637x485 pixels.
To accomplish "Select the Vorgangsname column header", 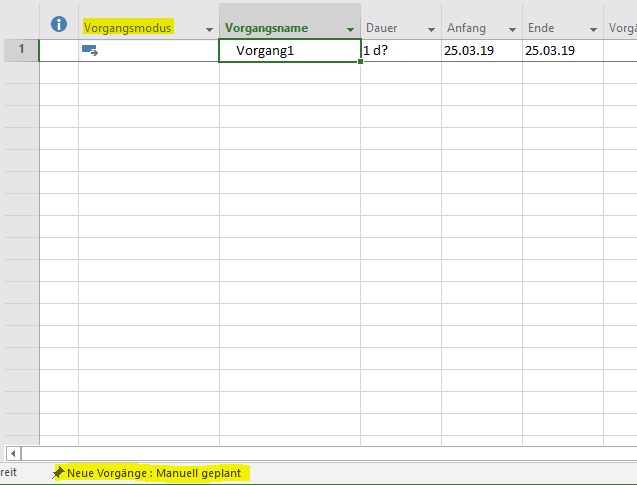I will coord(267,28).
